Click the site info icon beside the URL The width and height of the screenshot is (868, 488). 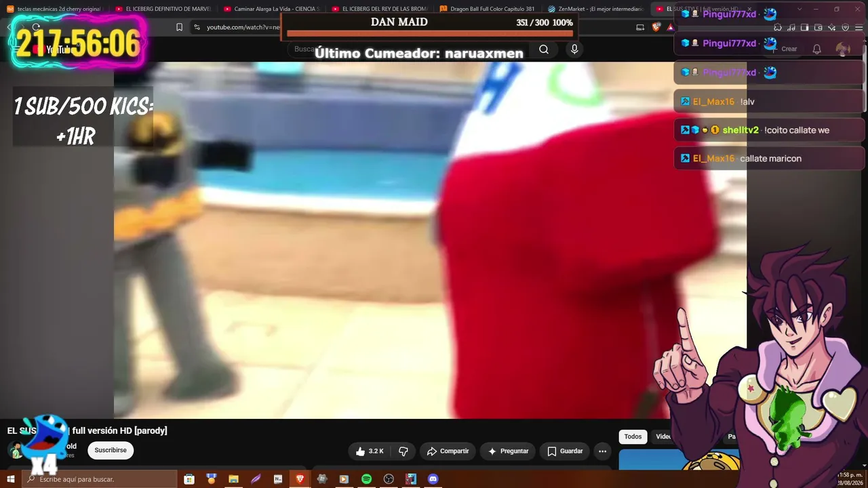pos(197,27)
